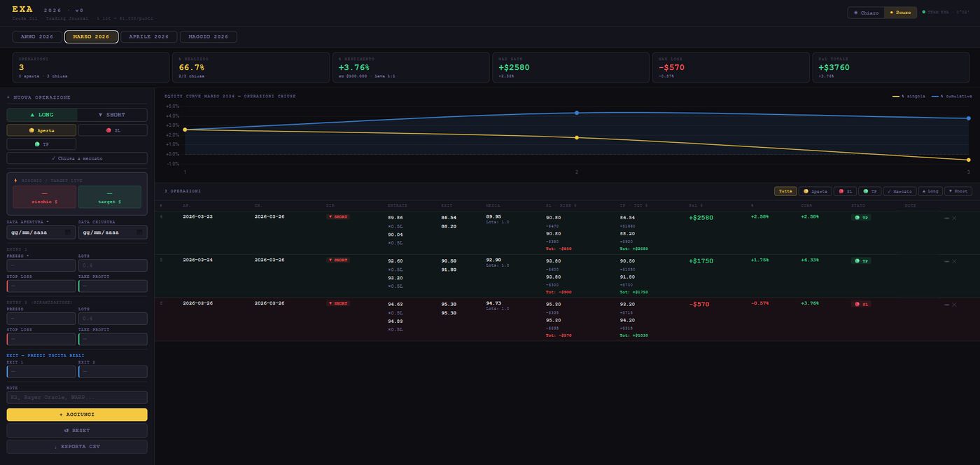
Task: Click the X icon on the +$1750 trade row
Action: pos(954,261)
